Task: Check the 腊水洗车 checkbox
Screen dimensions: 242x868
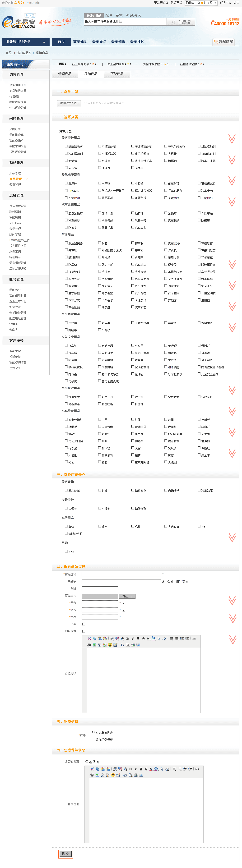Action: click(66, 490)
